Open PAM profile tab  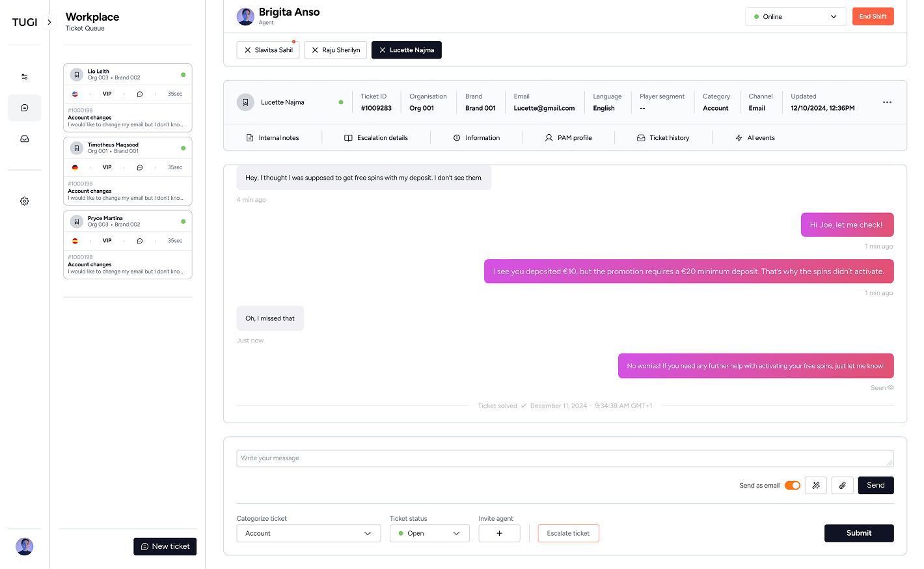(569, 138)
